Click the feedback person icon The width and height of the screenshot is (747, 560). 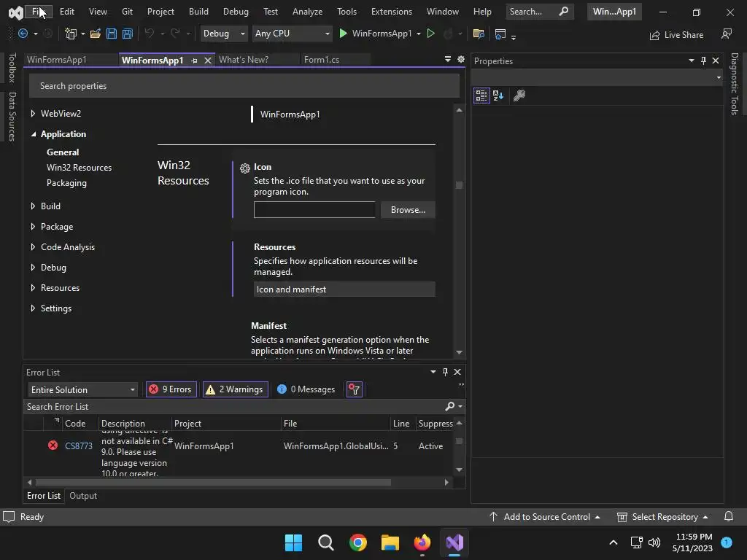pos(727,34)
